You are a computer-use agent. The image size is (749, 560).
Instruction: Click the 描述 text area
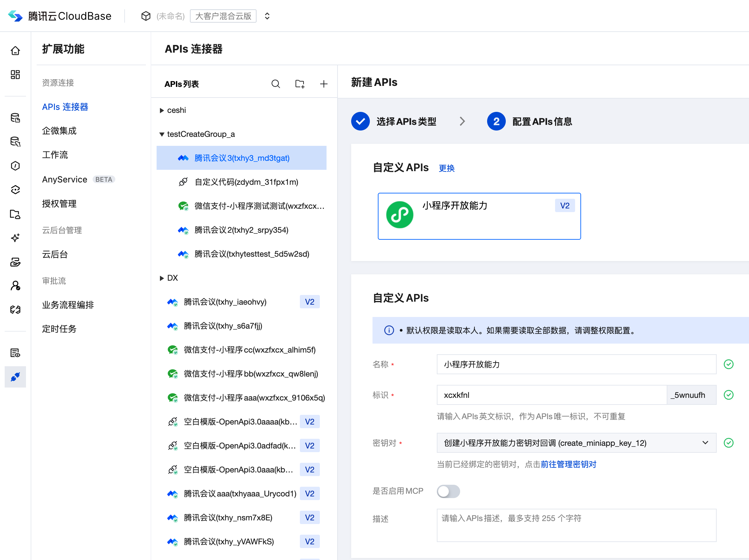coord(576,525)
